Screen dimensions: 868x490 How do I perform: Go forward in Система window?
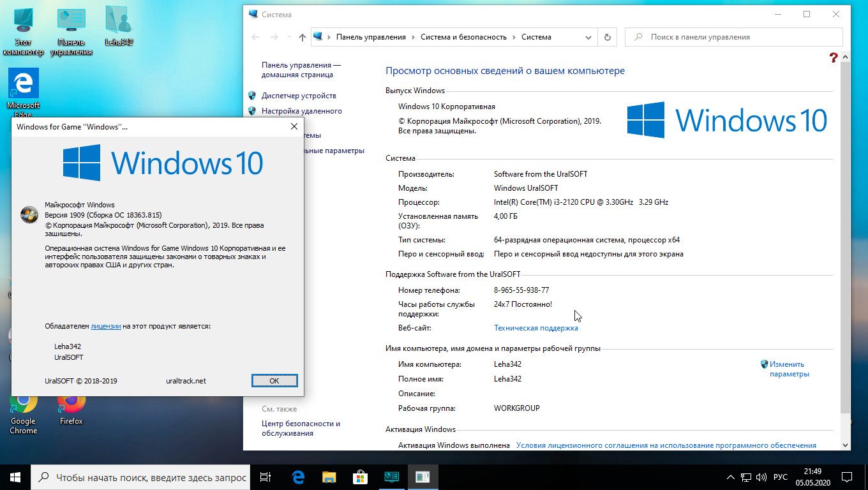tap(274, 37)
